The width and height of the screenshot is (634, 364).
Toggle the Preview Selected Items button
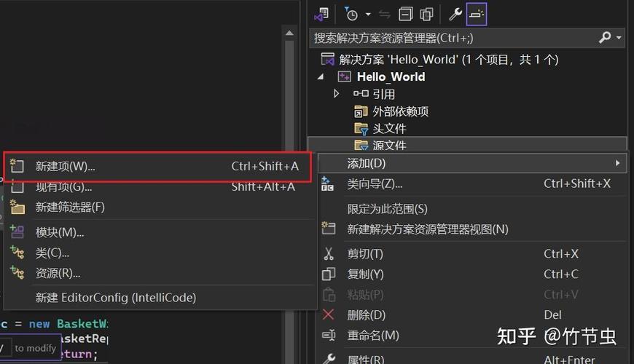click(x=477, y=15)
